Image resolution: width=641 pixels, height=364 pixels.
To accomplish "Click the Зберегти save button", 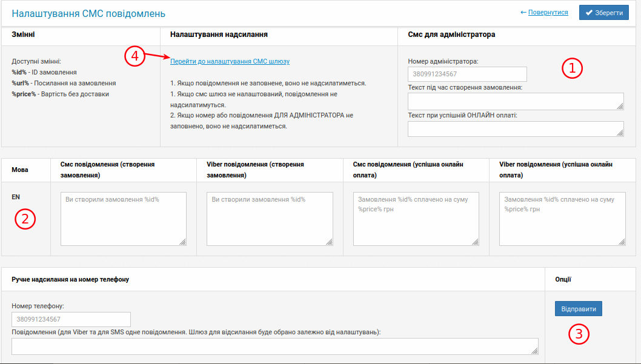I will [604, 13].
